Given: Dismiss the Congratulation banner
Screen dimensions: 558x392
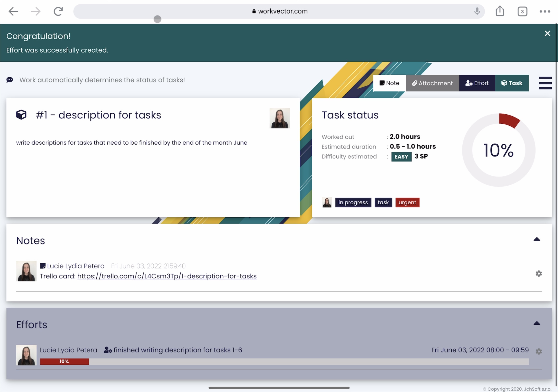Looking at the screenshot, I should point(547,33).
